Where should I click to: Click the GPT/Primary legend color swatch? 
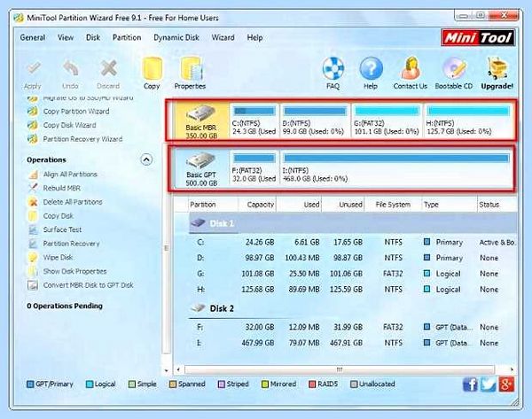click(x=30, y=384)
